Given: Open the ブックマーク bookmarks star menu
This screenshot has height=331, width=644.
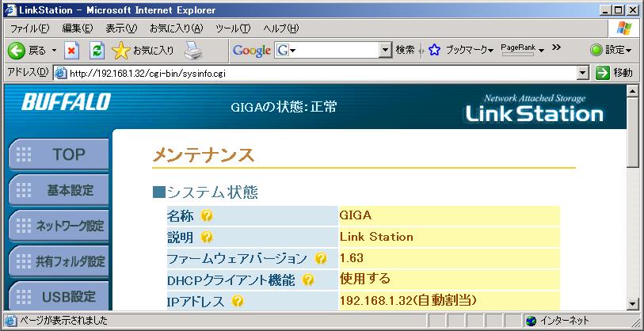Looking at the screenshot, I should coord(460,50).
